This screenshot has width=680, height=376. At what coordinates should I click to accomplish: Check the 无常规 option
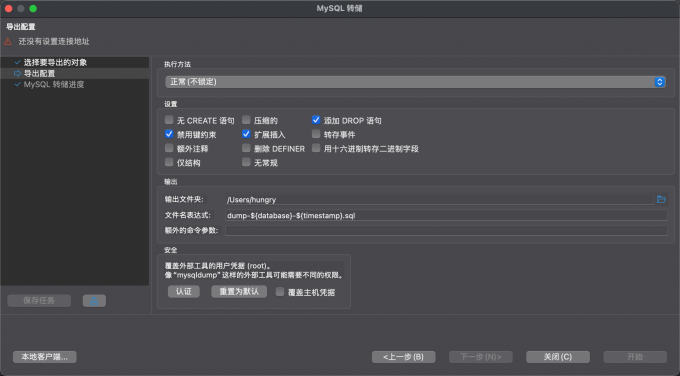[246, 162]
